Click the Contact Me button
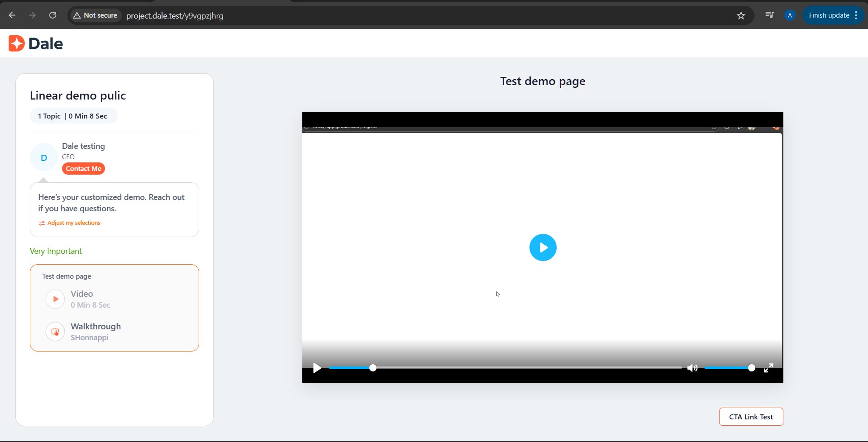Viewport: 868px width, 442px height. pyautogui.click(x=84, y=169)
